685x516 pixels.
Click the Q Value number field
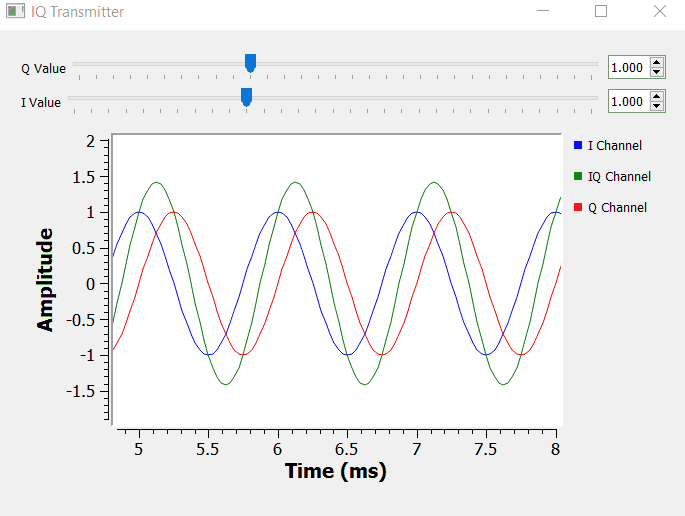(x=628, y=68)
